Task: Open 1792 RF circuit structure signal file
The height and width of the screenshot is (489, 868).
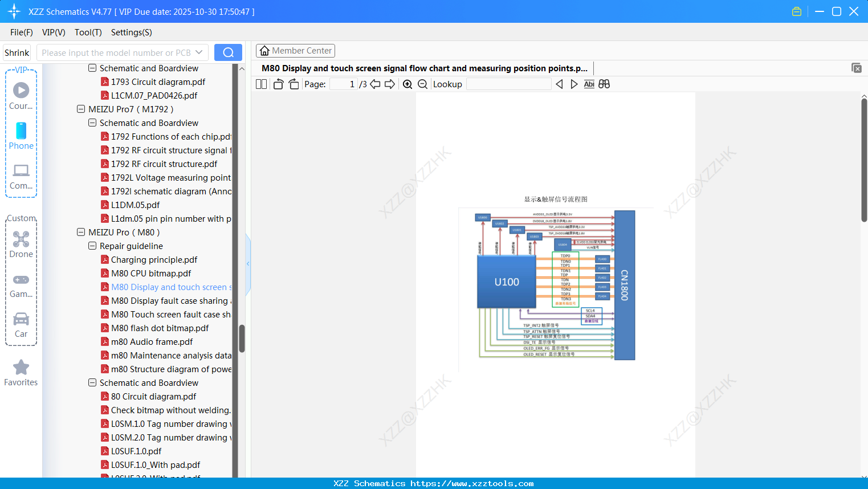Action: pos(166,150)
